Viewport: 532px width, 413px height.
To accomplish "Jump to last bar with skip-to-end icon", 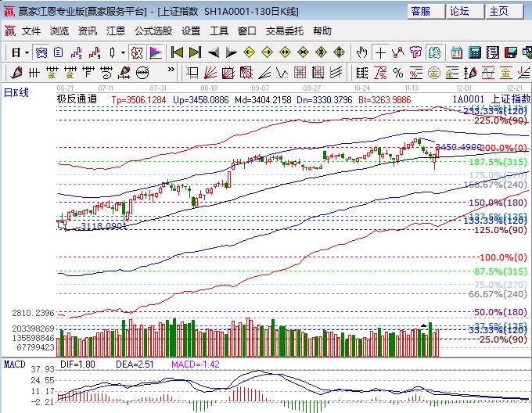I will click(x=195, y=52).
